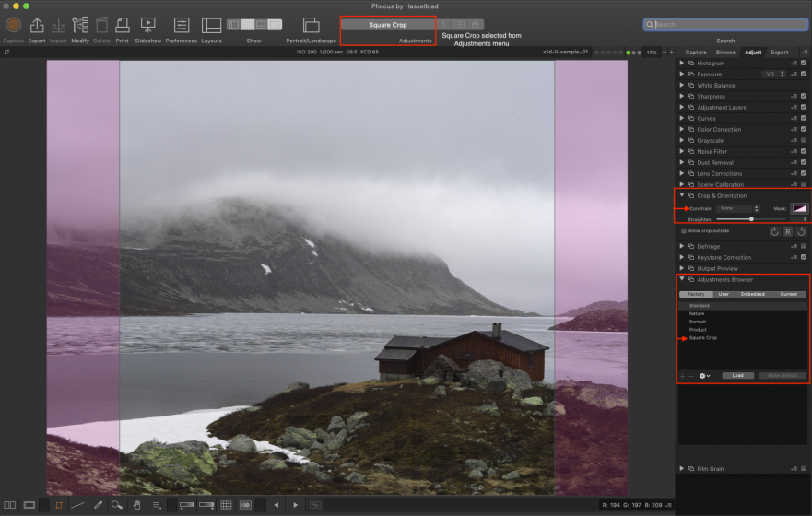The width and height of the screenshot is (812, 516).
Task: Switch to the Export tab
Action: pos(779,53)
